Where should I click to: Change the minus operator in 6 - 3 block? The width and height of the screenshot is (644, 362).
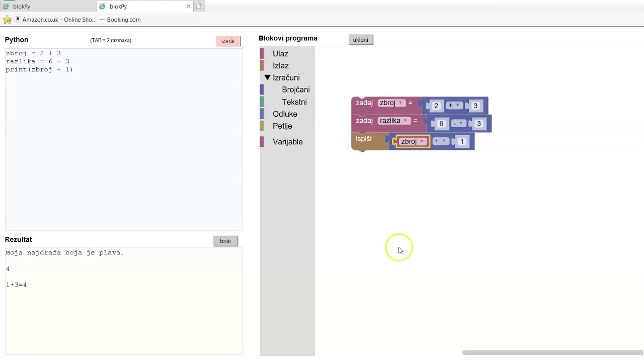point(458,123)
